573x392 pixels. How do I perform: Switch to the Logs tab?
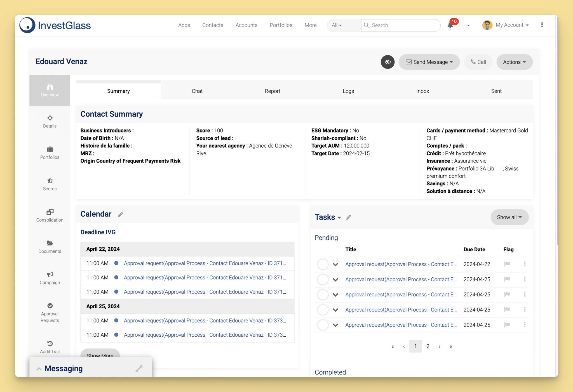(x=348, y=91)
